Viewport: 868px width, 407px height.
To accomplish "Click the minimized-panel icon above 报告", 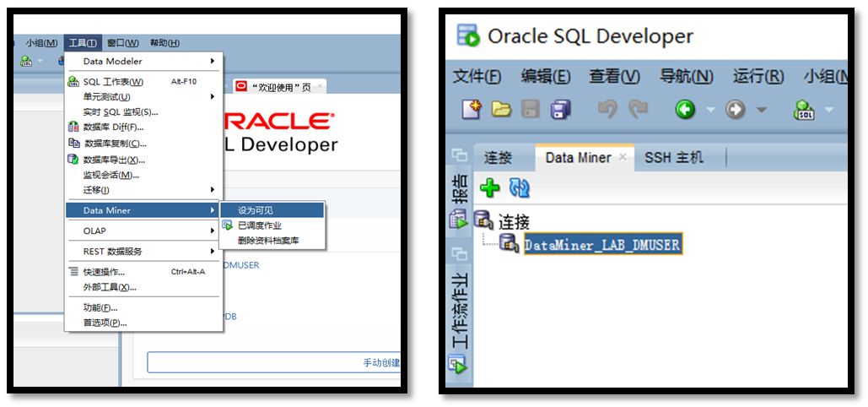I will click(459, 155).
